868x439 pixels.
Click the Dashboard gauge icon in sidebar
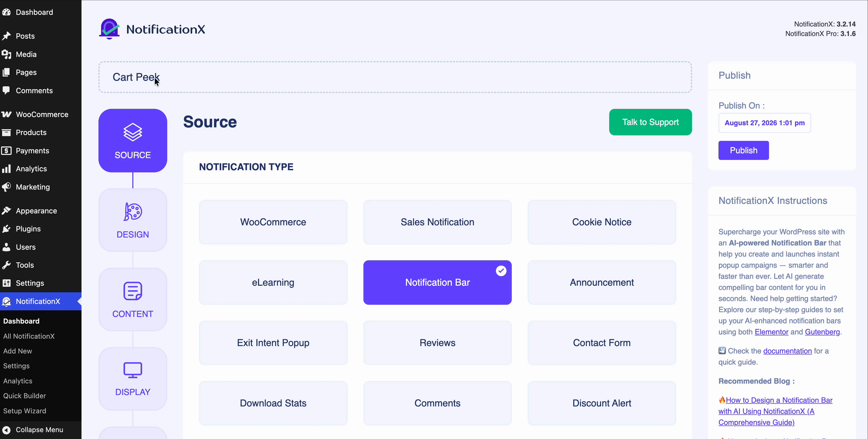click(6, 12)
